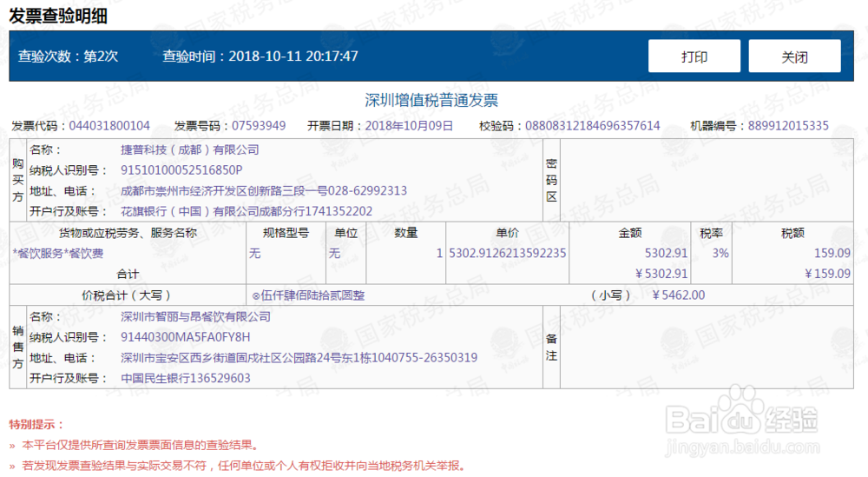The height and width of the screenshot is (477, 868).
Task: Select unit price 5302.9126213592235
Action: (x=507, y=253)
